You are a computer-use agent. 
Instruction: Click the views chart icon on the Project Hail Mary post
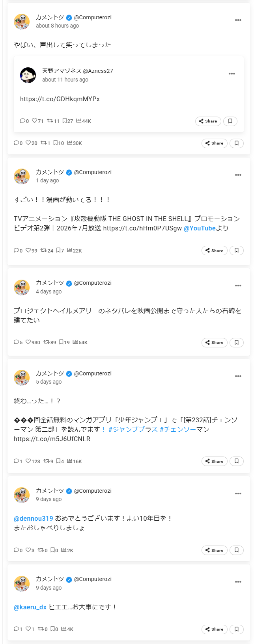tap(75, 342)
